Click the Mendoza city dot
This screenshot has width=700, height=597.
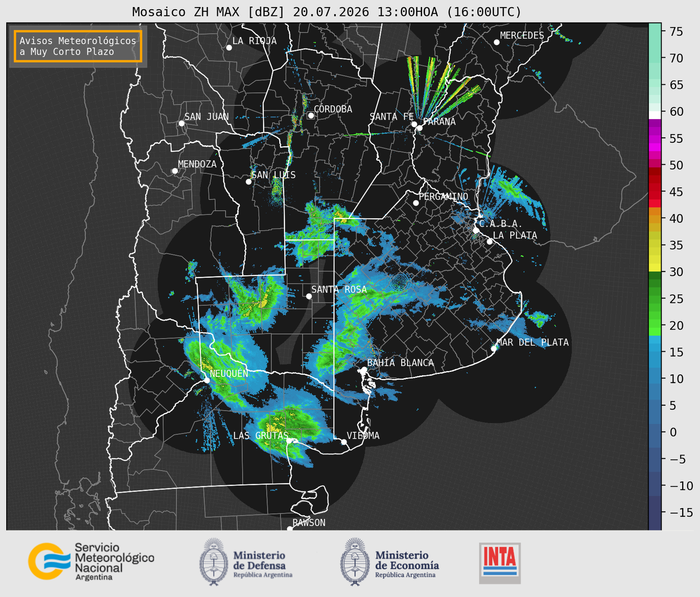coord(175,171)
